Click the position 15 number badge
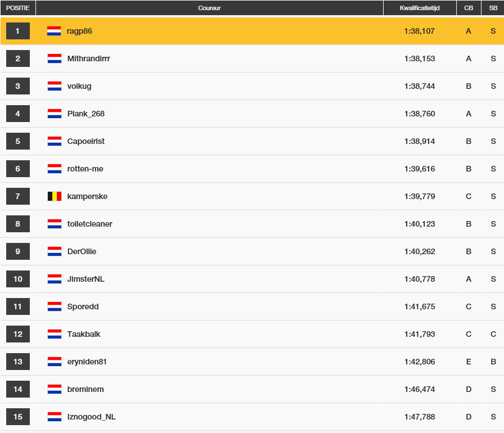504x433 pixels. coord(17,417)
